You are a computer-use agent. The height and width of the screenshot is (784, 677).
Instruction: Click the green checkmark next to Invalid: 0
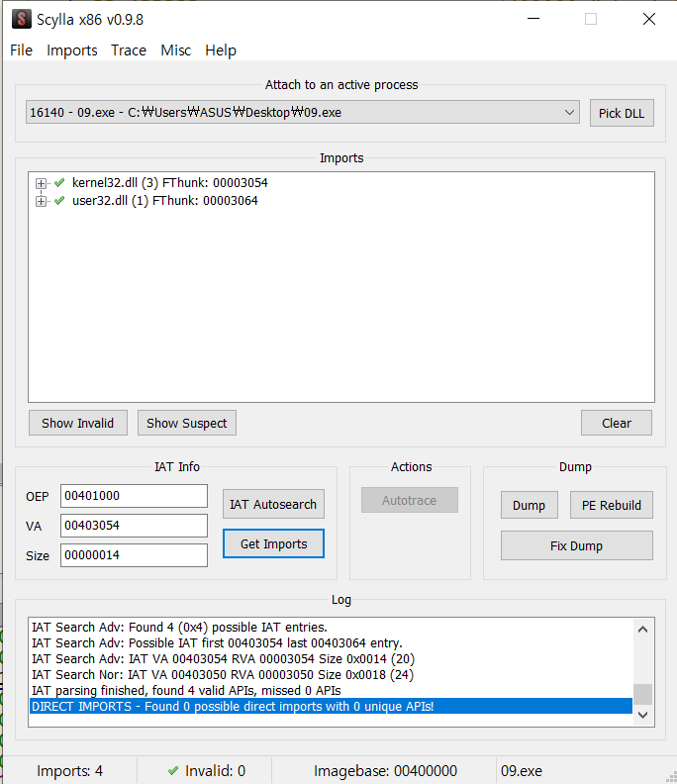pyautogui.click(x=173, y=770)
